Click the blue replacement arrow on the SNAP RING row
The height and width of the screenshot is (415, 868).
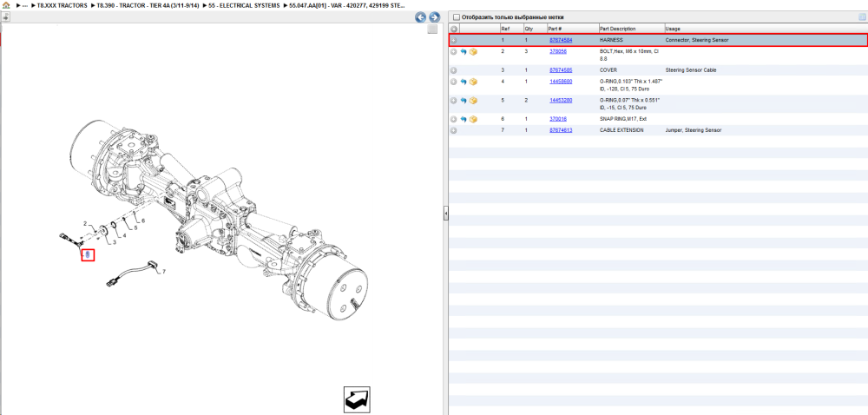point(464,119)
